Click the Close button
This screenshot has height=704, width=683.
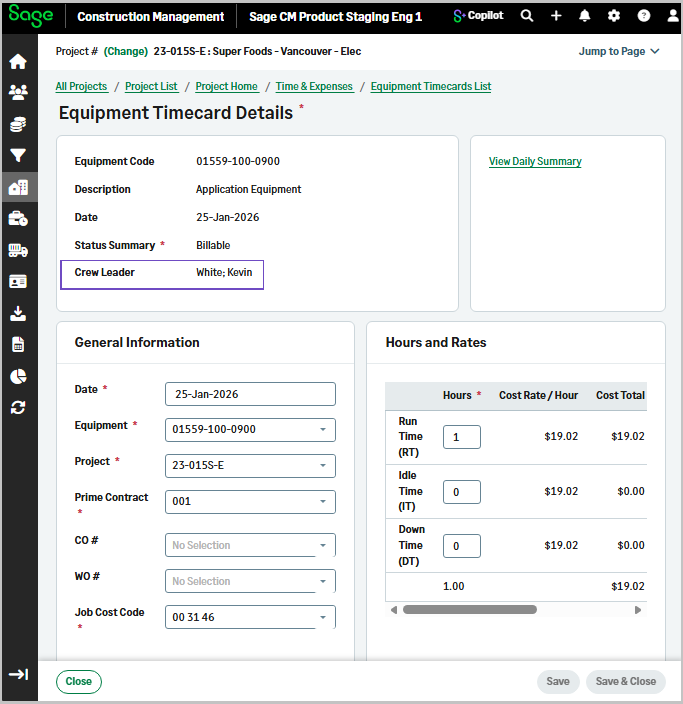coord(79,682)
